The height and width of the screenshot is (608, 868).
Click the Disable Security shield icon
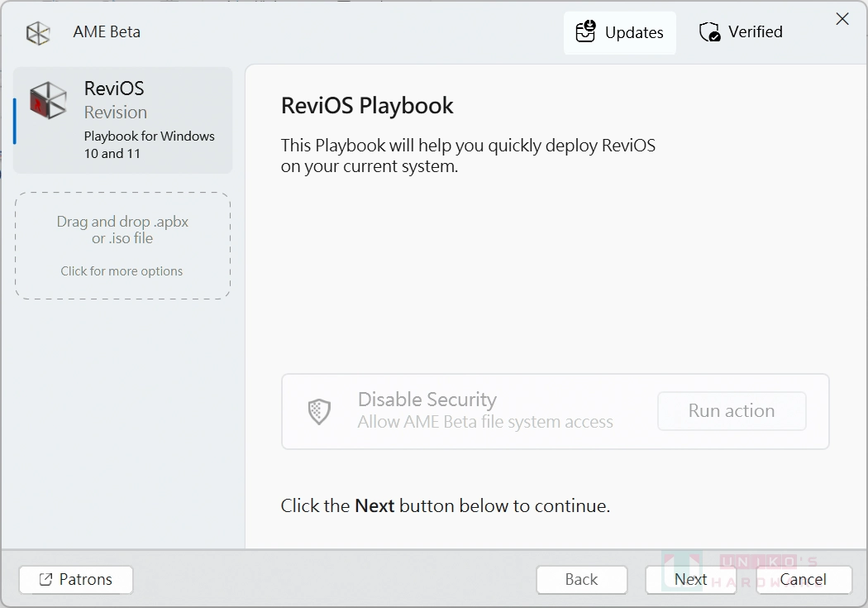tap(318, 410)
